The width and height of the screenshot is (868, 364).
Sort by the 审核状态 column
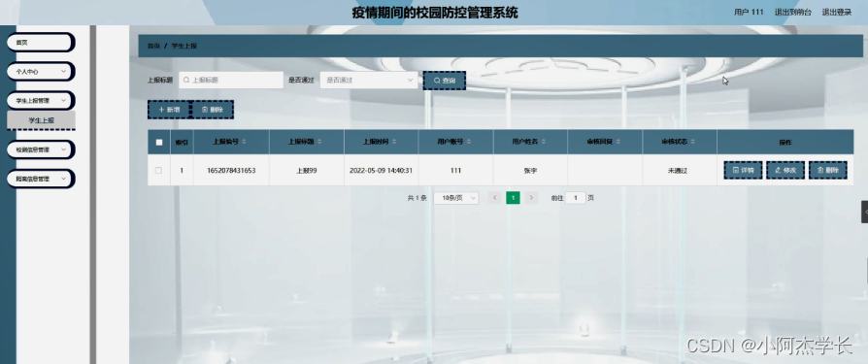tap(692, 142)
